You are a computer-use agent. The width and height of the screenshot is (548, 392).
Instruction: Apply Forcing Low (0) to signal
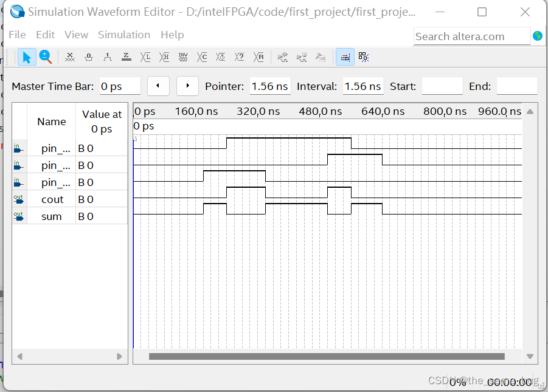point(89,57)
